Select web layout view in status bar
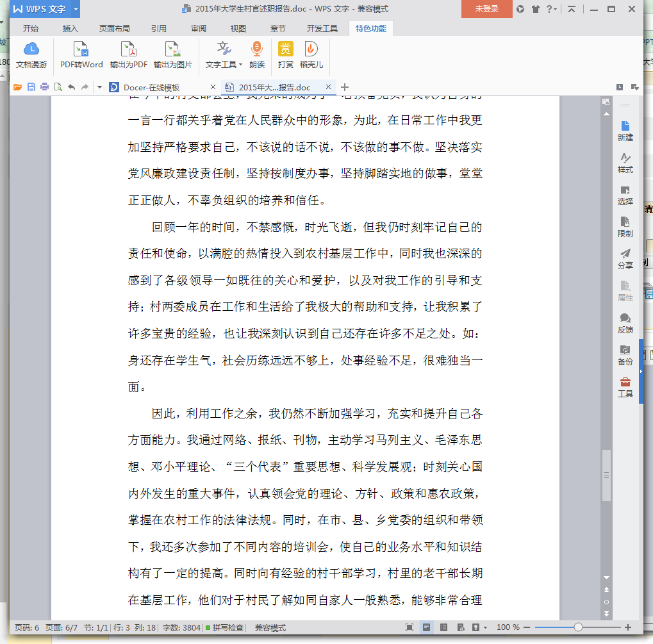The height and width of the screenshot is (644, 653). tap(461, 627)
